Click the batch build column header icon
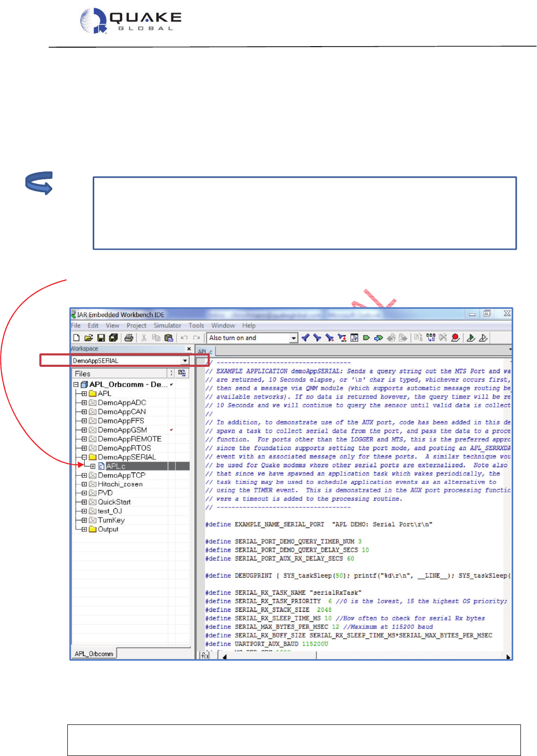 182,373
